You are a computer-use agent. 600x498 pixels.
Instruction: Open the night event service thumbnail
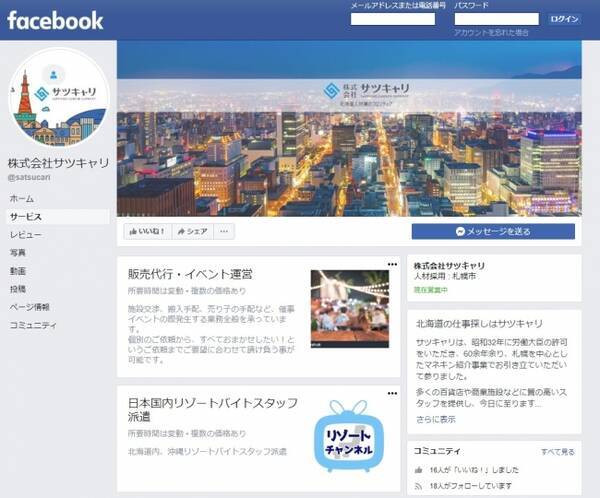350,309
